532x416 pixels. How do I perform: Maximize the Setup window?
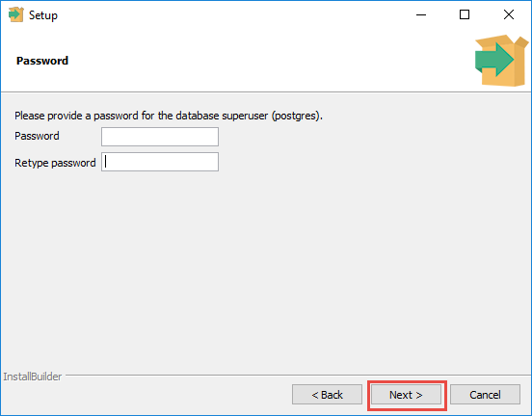(x=465, y=14)
